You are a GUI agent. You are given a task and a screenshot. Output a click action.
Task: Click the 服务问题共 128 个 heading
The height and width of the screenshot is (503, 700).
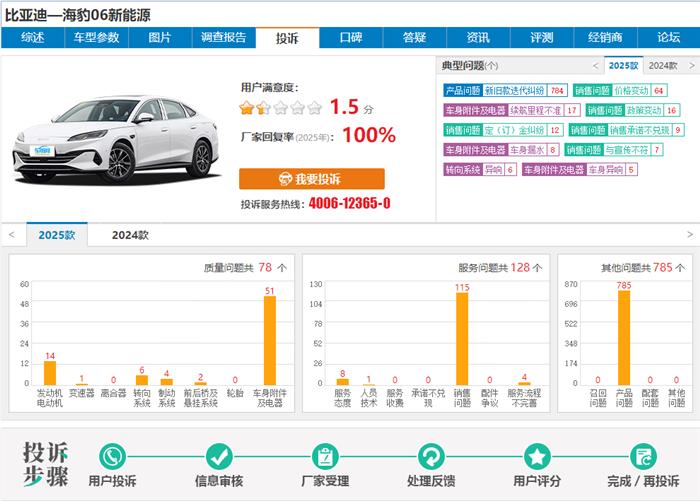click(500, 268)
